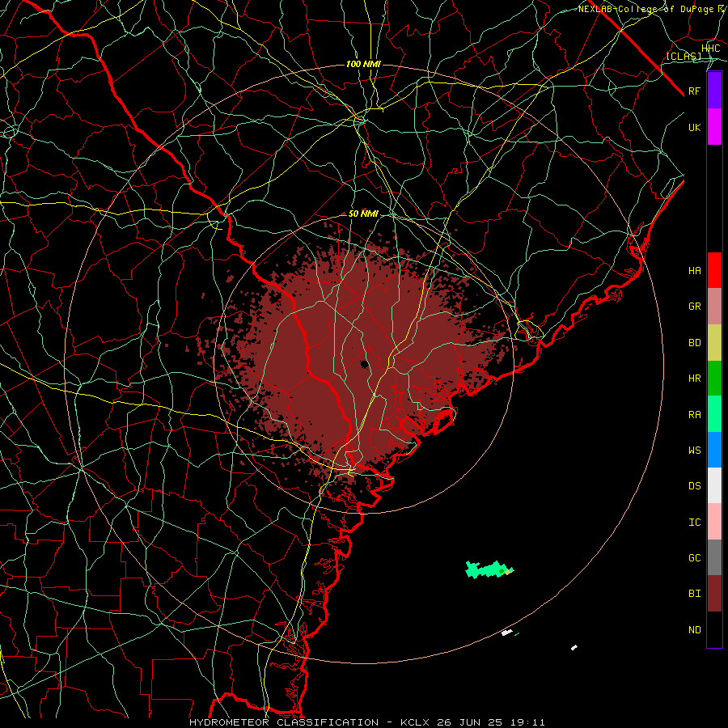Click the GC legend label

[x=695, y=557]
